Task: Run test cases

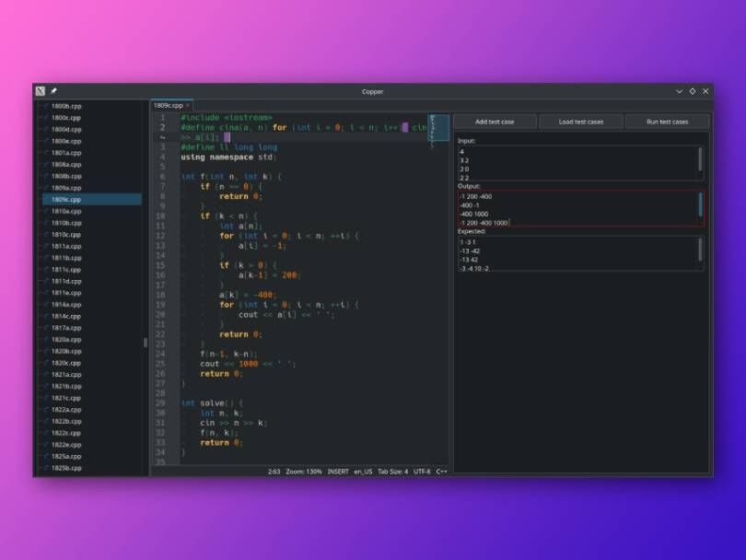Action: pos(667,122)
